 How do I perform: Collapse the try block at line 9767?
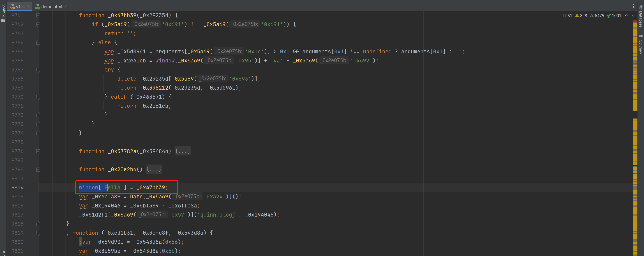[x=38, y=70]
